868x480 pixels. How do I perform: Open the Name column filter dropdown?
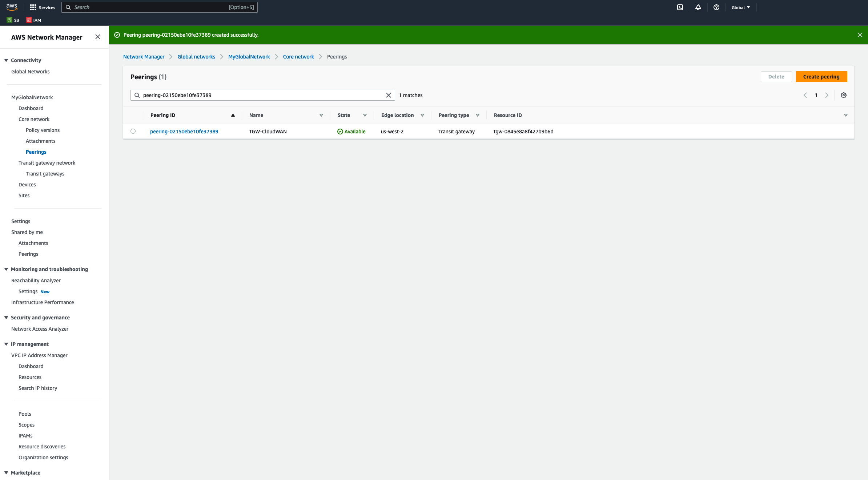coord(321,115)
